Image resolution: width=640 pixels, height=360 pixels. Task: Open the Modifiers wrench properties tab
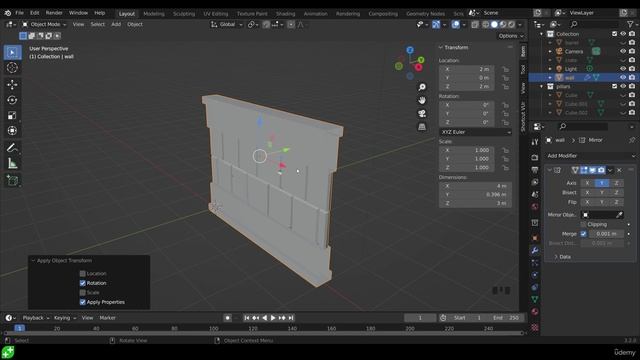pos(535,250)
